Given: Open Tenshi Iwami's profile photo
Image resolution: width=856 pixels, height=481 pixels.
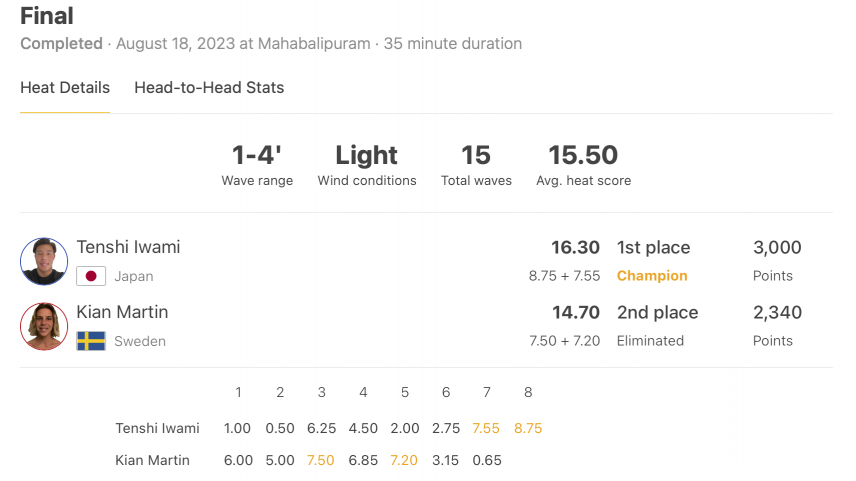Looking at the screenshot, I should (44, 261).
